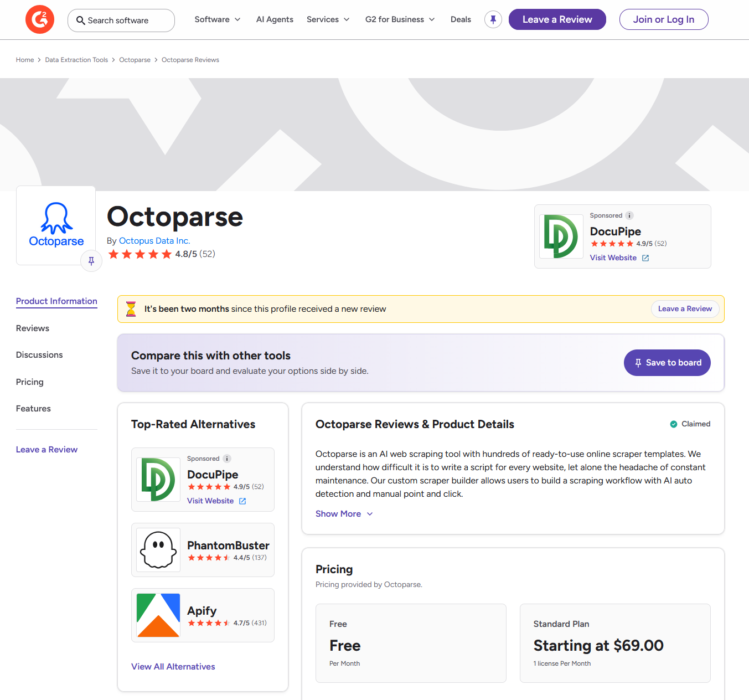Select the PhantomBuster alternative logo
This screenshot has height=700, width=749.
pos(158,549)
